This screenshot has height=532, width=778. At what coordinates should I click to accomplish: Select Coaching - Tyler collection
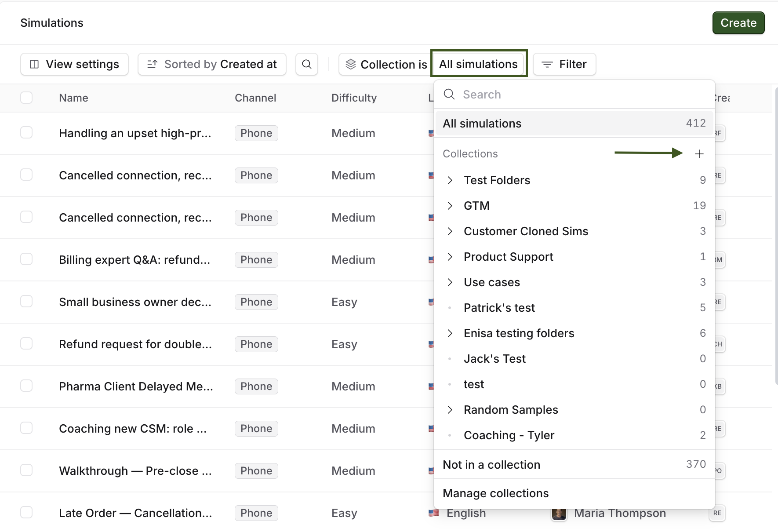pos(574,435)
